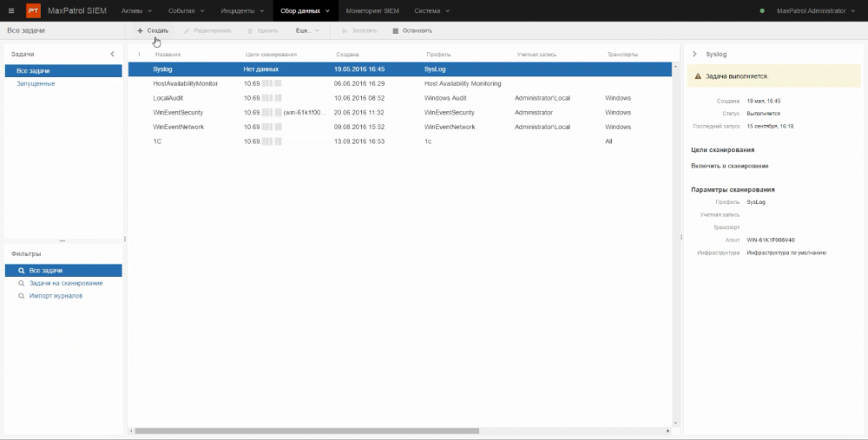Select the WinEventNetwork task row
Image resolution: width=868 pixels, height=440 pixels.
point(399,127)
